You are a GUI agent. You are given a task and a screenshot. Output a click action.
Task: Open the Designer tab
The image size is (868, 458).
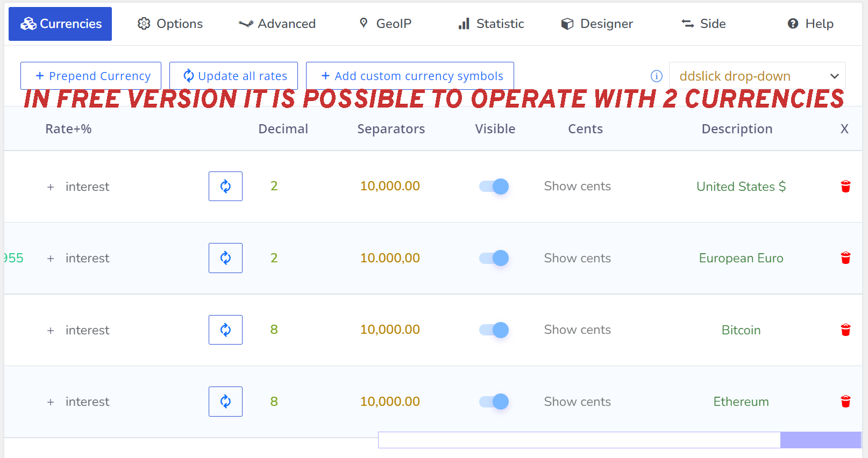597,24
